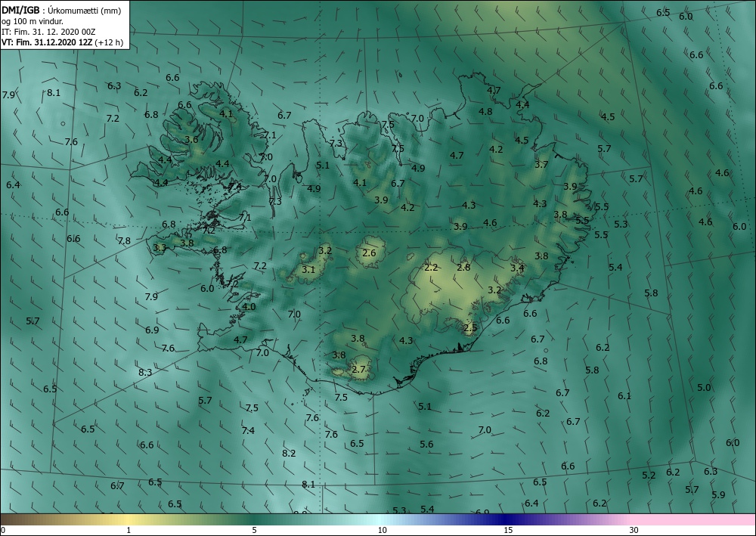Click the 5.9 value on the map
The width and height of the screenshot is (756, 536).
pyautogui.click(x=718, y=495)
